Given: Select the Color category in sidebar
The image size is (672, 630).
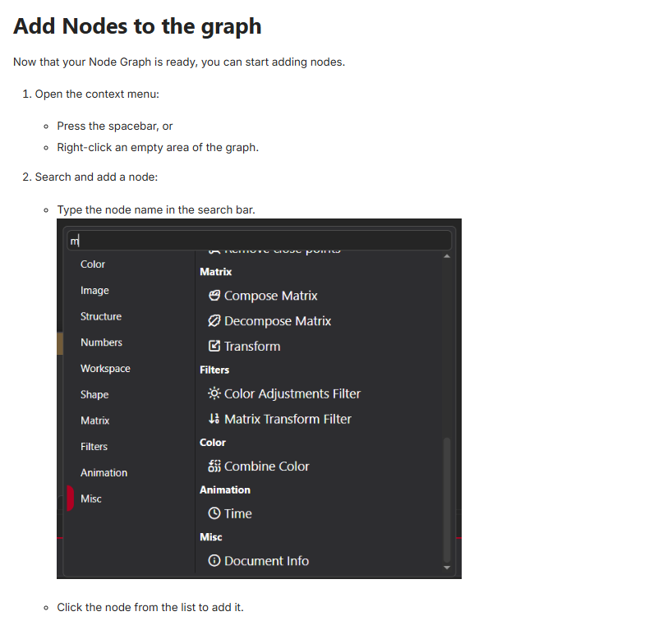Looking at the screenshot, I should click(93, 264).
